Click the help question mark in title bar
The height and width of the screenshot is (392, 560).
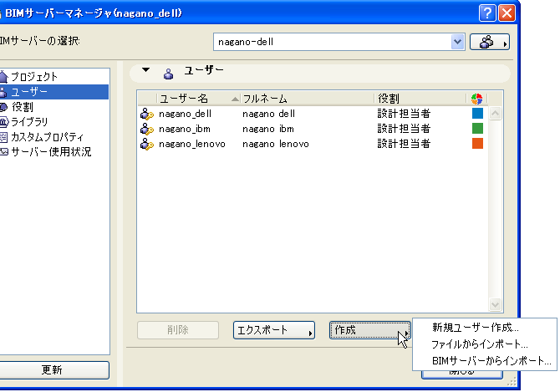(x=487, y=13)
